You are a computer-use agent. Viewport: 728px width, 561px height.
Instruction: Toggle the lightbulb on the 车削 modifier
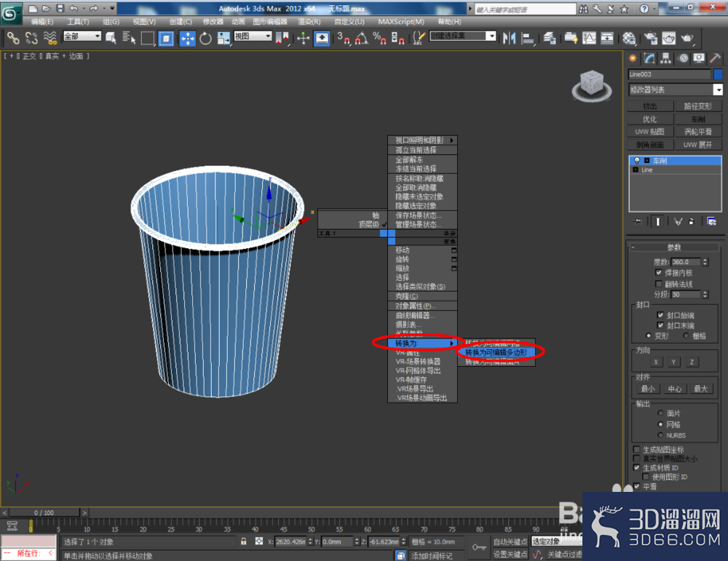637,161
